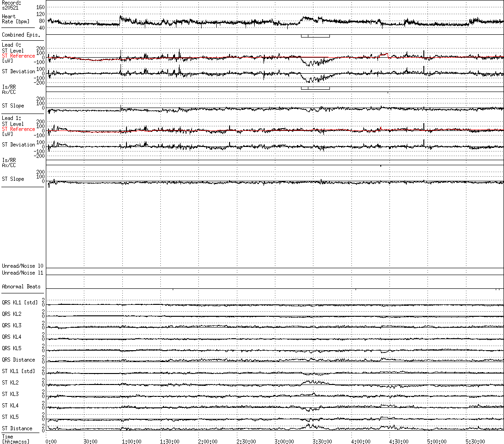Click the red ST Reference label under Lead 1

[x=18, y=129]
